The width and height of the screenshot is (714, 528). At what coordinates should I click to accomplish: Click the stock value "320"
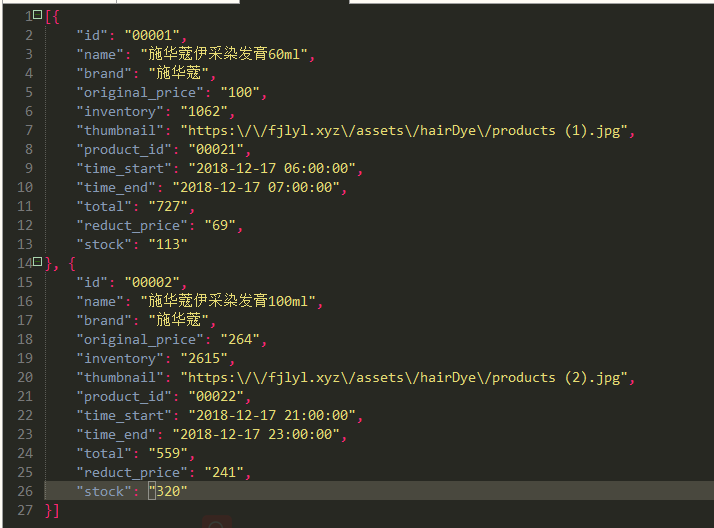[x=168, y=492]
